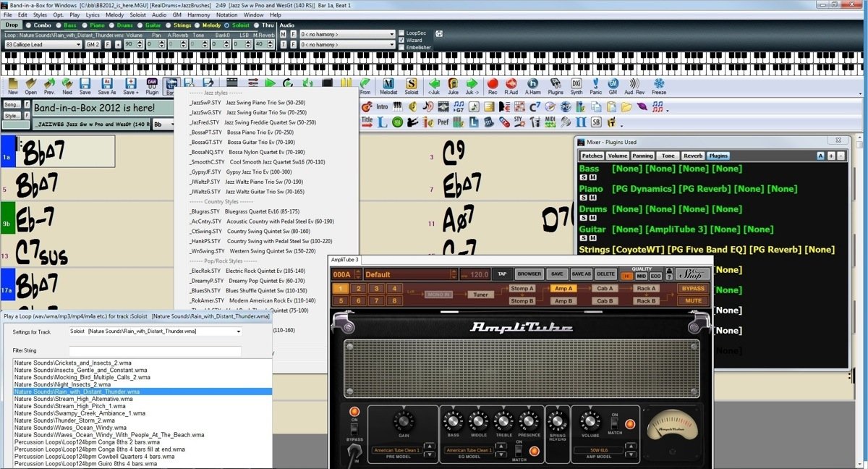
Task: Select the Drums track radio button
Action: coord(111,25)
